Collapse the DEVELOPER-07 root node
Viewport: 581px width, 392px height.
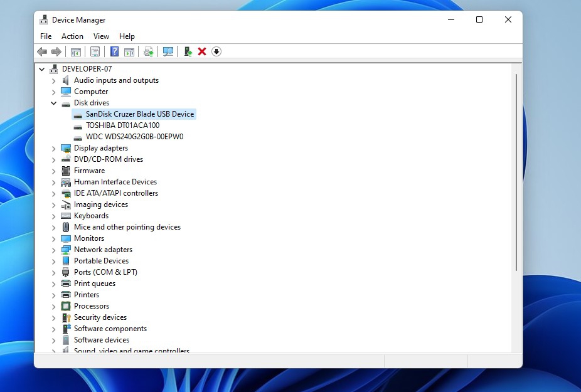[x=41, y=69]
